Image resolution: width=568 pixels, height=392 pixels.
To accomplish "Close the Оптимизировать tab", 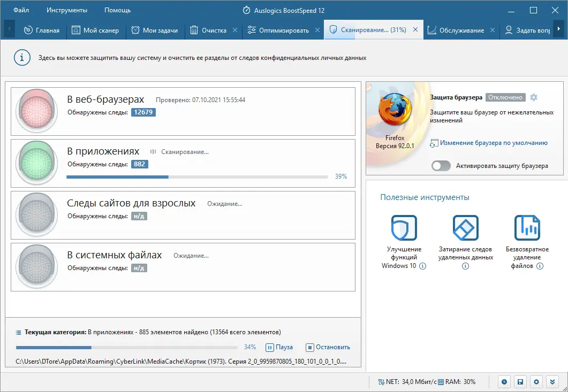I will [317, 30].
